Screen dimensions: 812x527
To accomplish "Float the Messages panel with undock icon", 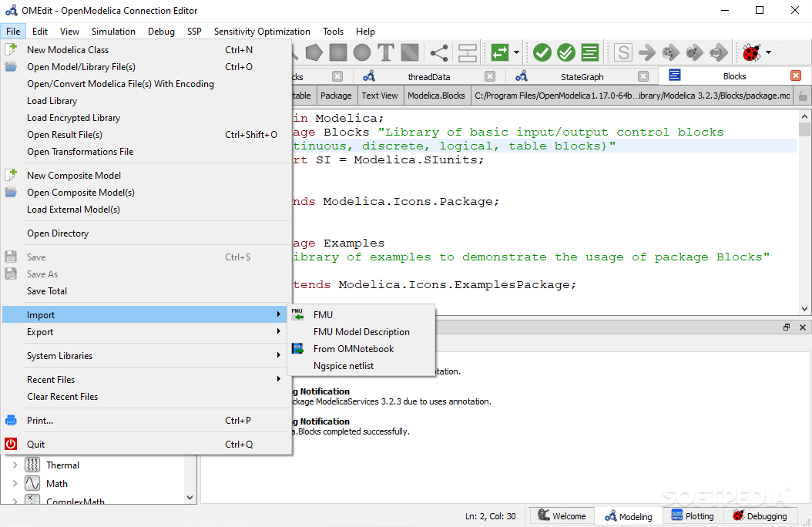I will [787, 327].
